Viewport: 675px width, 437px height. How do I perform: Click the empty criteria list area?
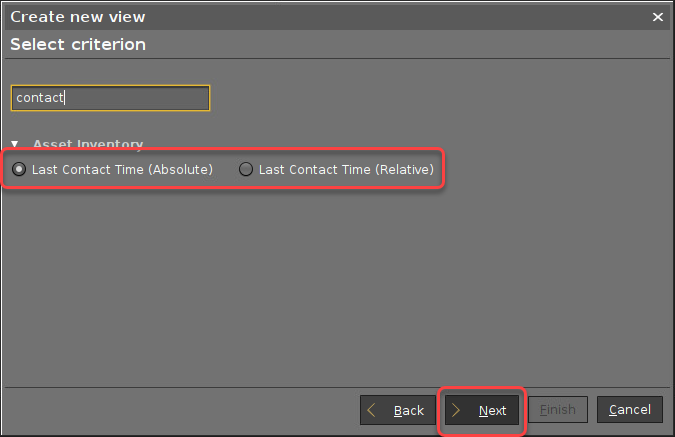[x=336, y=280]
